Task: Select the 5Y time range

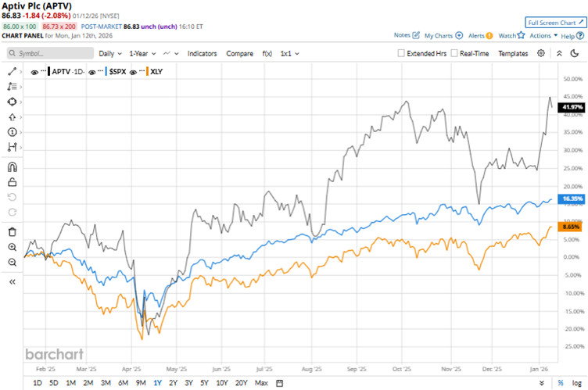Action: [x=204, y=383]
